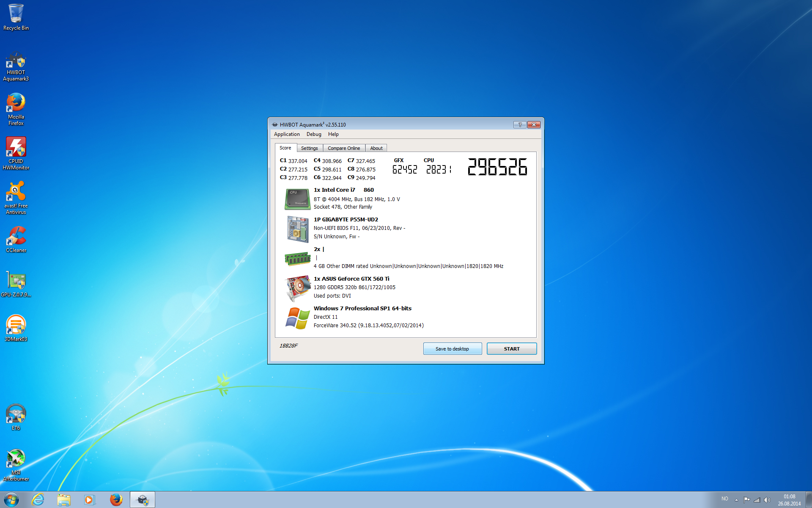Open the Application menu
The image size is (812, 508).
[x=287, y=134]
